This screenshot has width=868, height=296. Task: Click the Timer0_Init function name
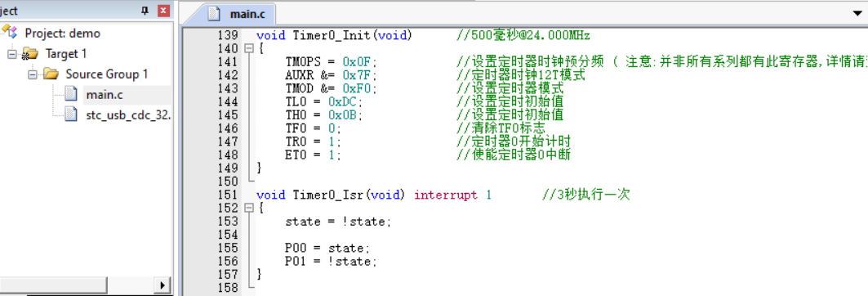(x=332, y=35)
